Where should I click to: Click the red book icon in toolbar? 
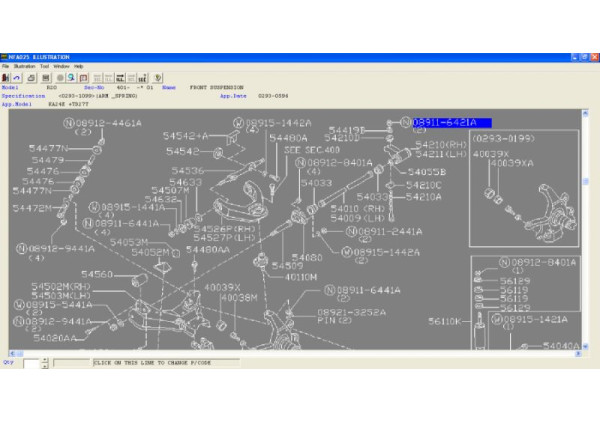pyautogui.click(x=83, y=76)
